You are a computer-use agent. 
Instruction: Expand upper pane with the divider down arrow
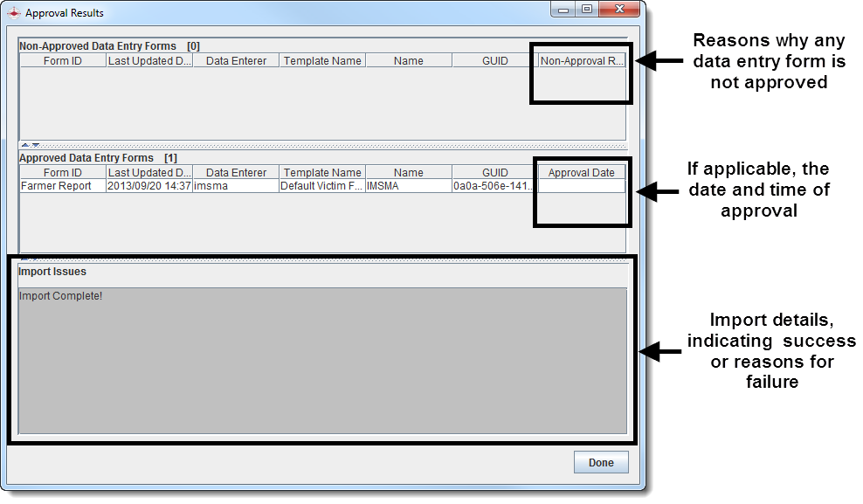click(x=35, y=145)
